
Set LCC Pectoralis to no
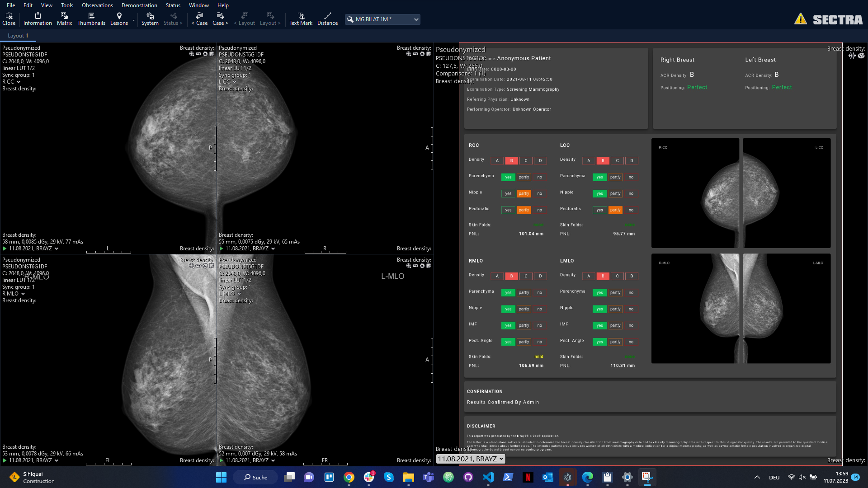point(631,210)
